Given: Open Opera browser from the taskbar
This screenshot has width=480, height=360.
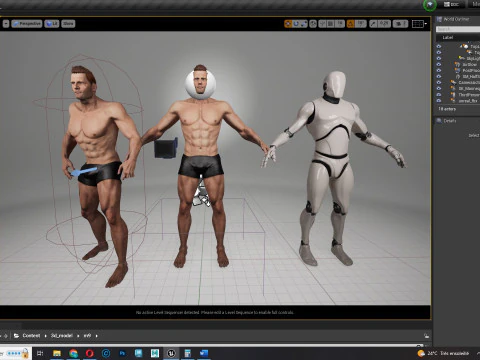Looking at the screenshot, I should [89, 353].
